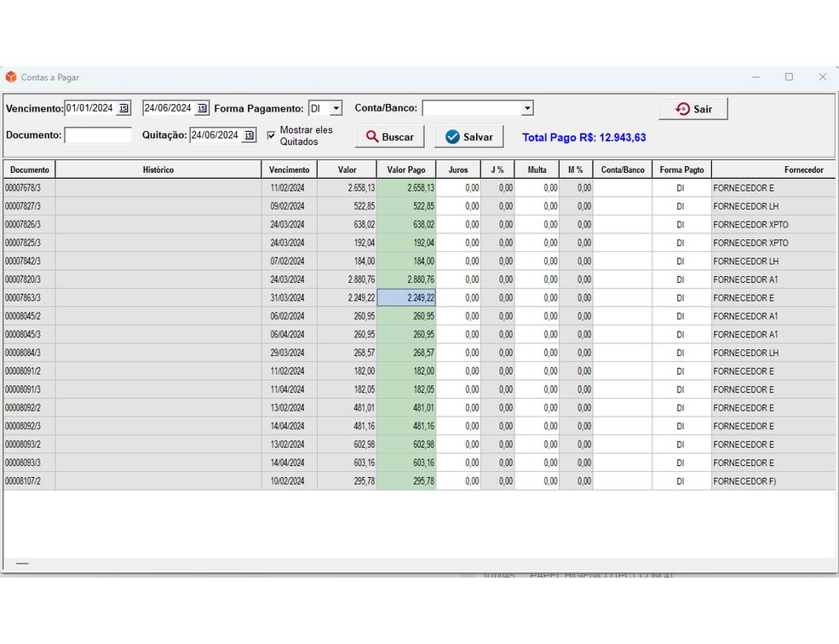Click the Buscar search button
839x644 pixels.
pyautogui.click(x=389, y=137)
